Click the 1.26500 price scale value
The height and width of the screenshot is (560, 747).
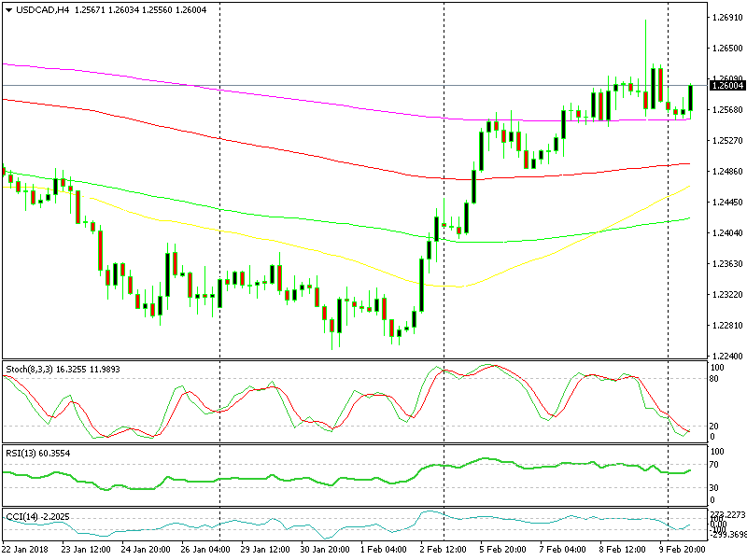[727, 49]
